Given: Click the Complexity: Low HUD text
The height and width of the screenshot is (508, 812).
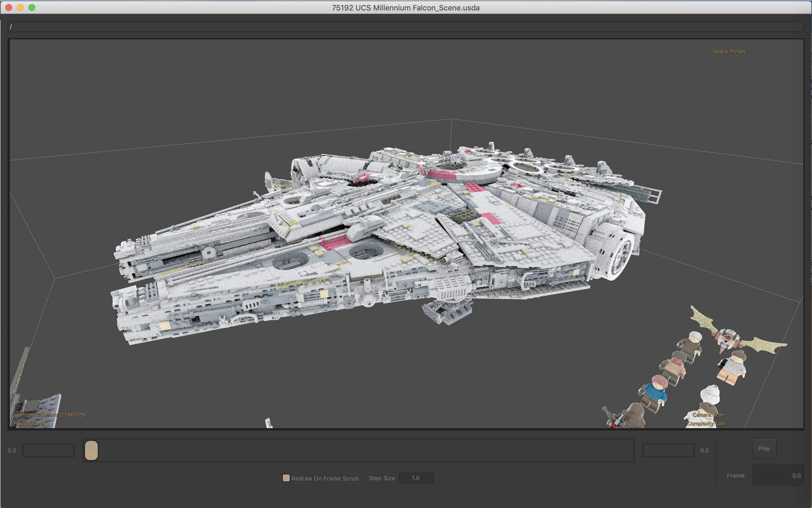Looking at the screenshot, I should 706,423.
